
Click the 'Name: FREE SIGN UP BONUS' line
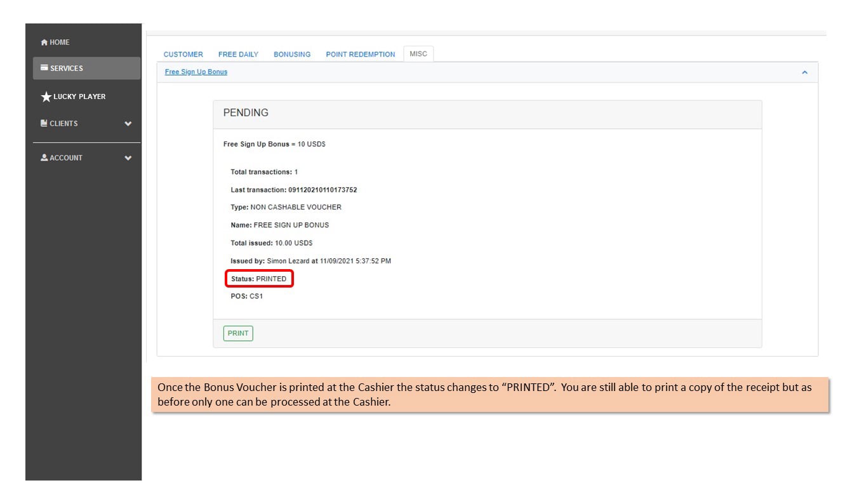pos(279,225)
